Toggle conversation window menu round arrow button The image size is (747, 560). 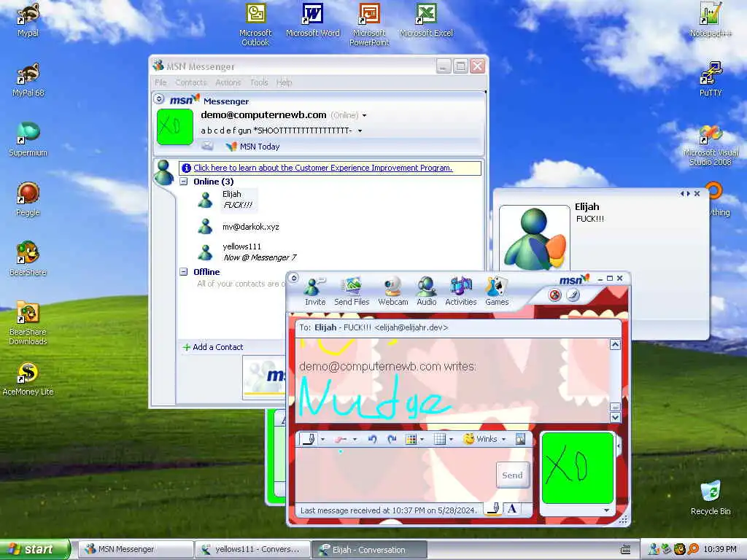pos(294,278)
